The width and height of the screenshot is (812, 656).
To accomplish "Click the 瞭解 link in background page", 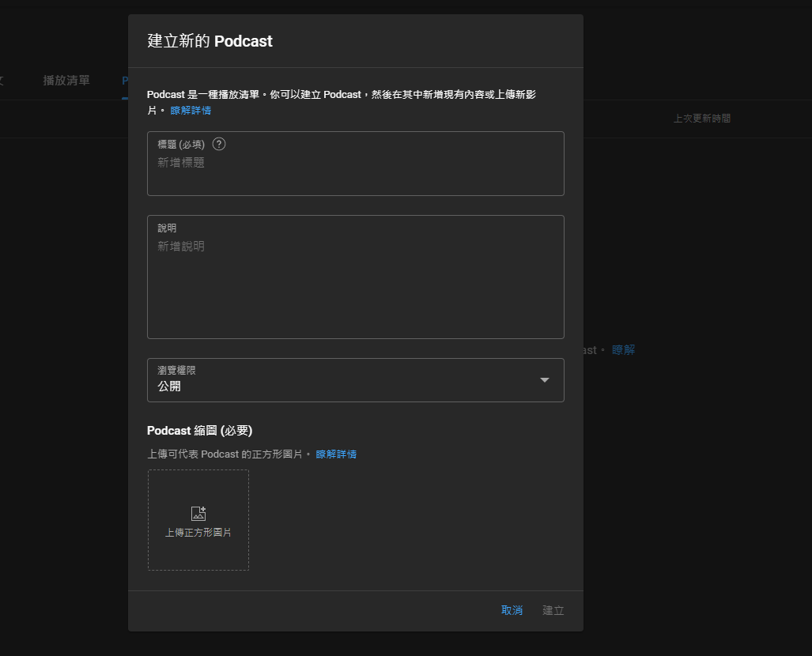I will tap(624, 350).
